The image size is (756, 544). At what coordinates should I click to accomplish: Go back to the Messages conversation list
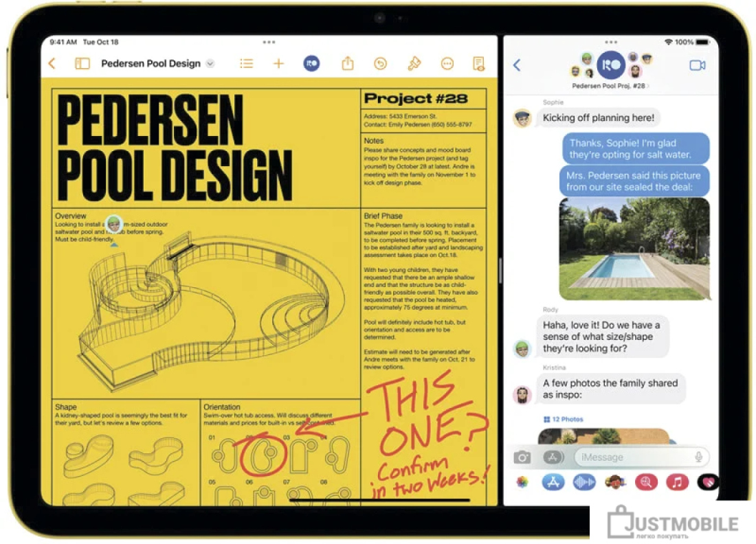517,65
